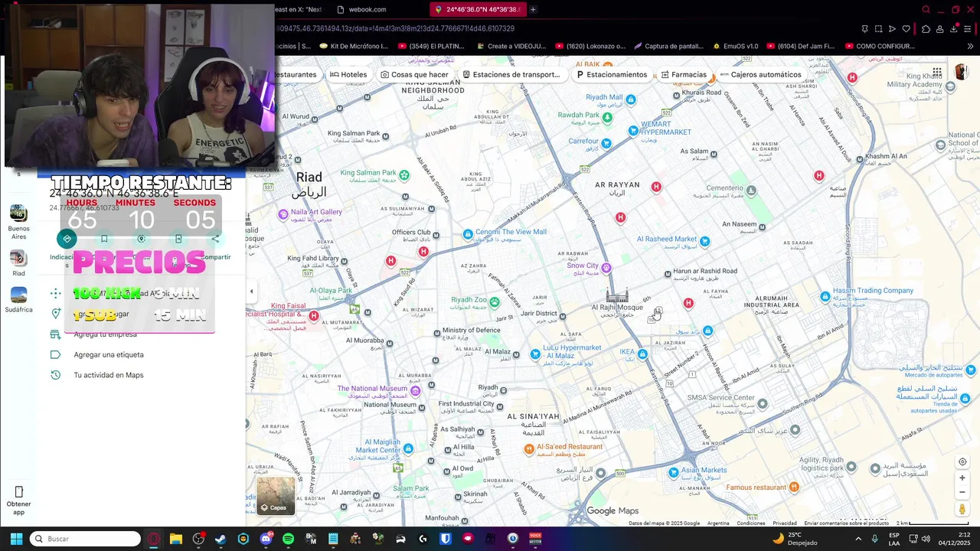Click Famous restaurant map marker

pyautogui.click(x=794, y=487)
